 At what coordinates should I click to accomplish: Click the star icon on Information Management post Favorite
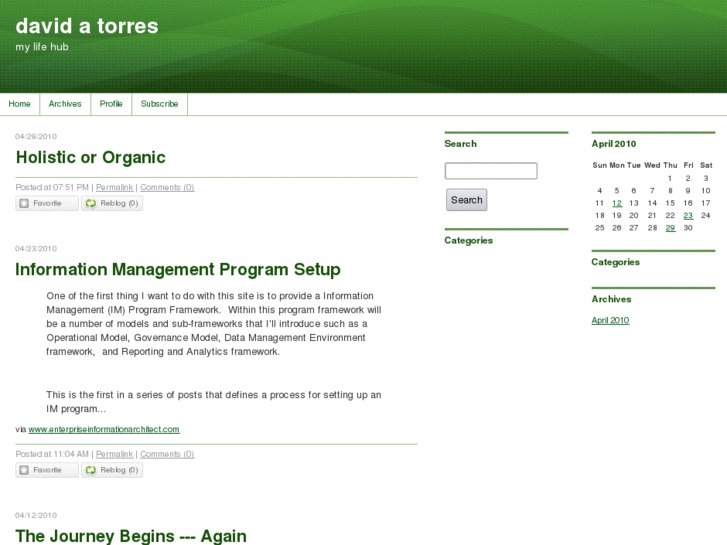coord(24,470)
